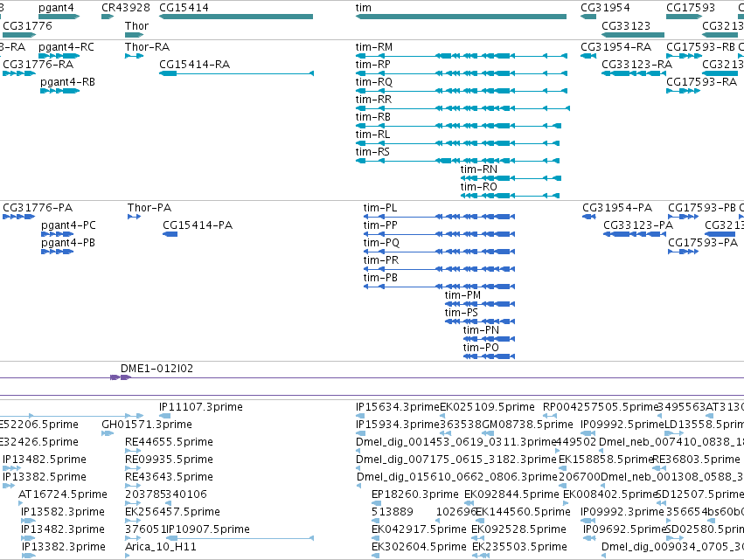Click EST EK302604.5prime
Viewport: 744px width, 560px height.
tap(375, 556)
